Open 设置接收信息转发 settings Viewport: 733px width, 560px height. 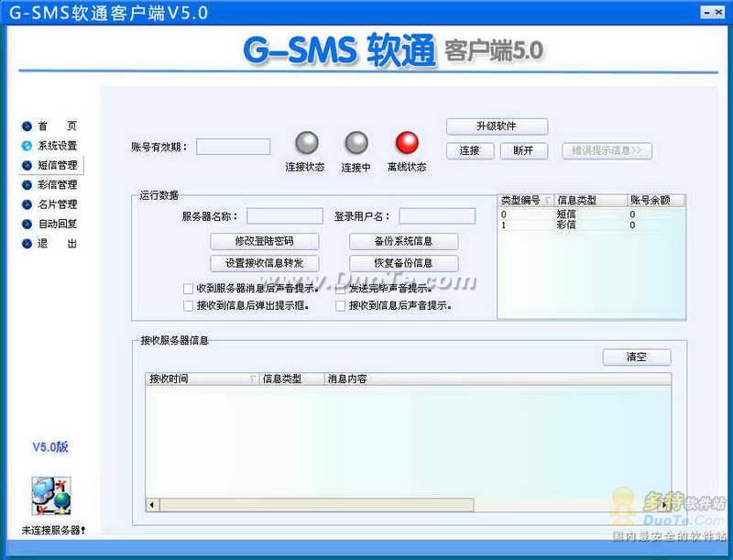[x=264, y=263]
